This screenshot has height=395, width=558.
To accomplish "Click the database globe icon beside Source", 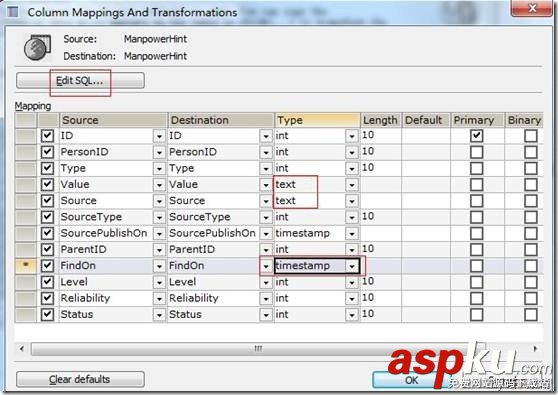I will 37,47.
